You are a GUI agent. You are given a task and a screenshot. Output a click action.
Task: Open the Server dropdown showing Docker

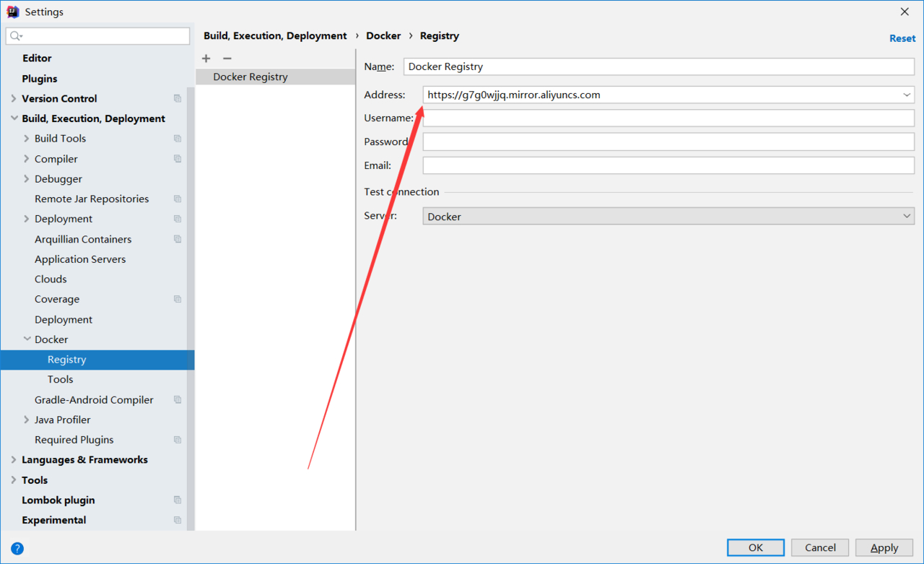[x=907, y=217]
